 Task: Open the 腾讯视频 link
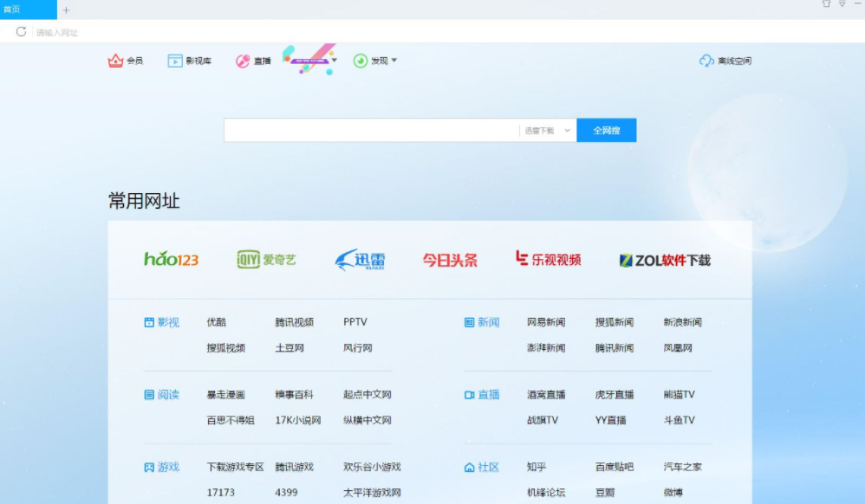[x=294, y=322]
